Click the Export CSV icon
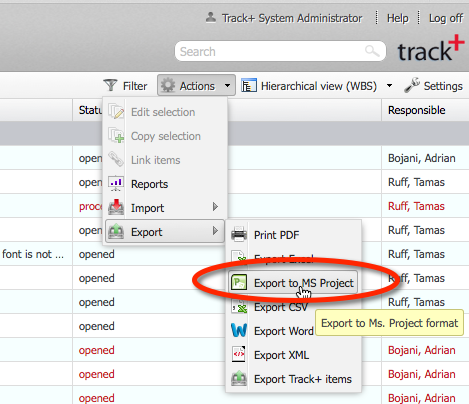This screenshot has height=404, width=469. pyautogui.click(x=239, y=306)
